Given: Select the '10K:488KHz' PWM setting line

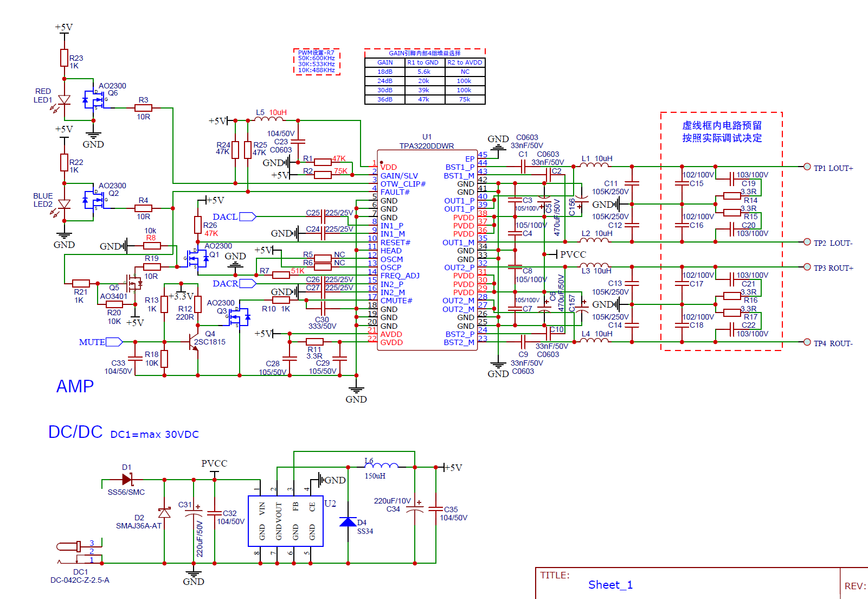Looking at the screenshot, I should click(317, 70).
